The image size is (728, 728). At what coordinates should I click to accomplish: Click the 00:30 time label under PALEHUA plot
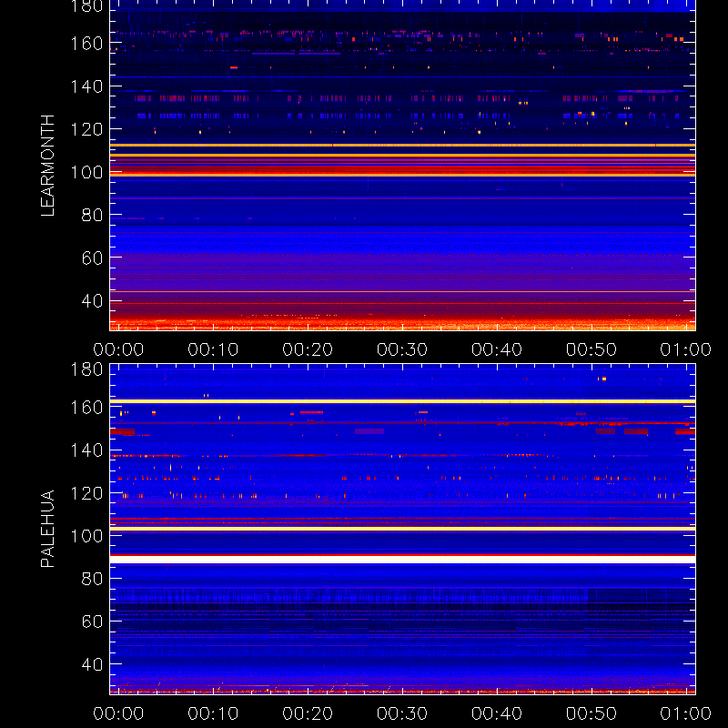(402, 713)
